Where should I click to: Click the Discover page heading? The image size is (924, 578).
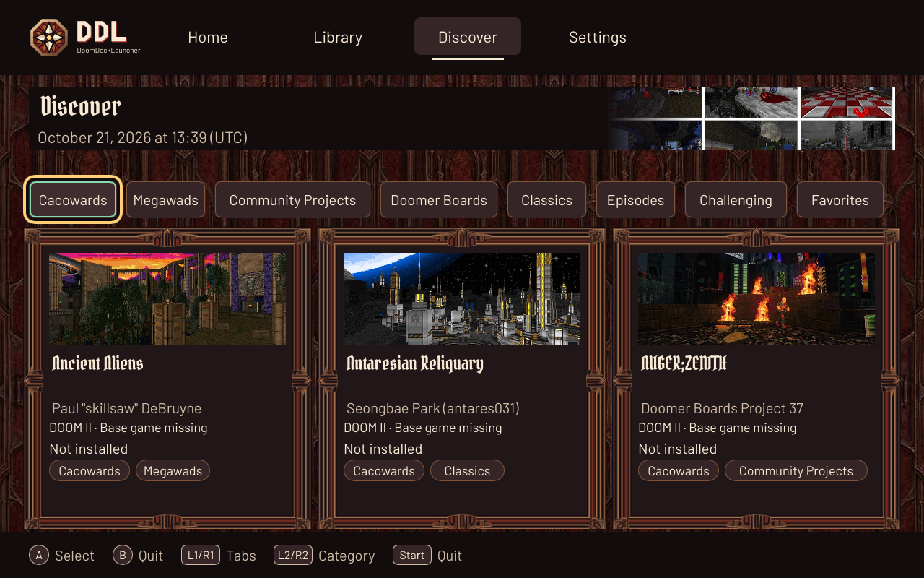(81, 106)
